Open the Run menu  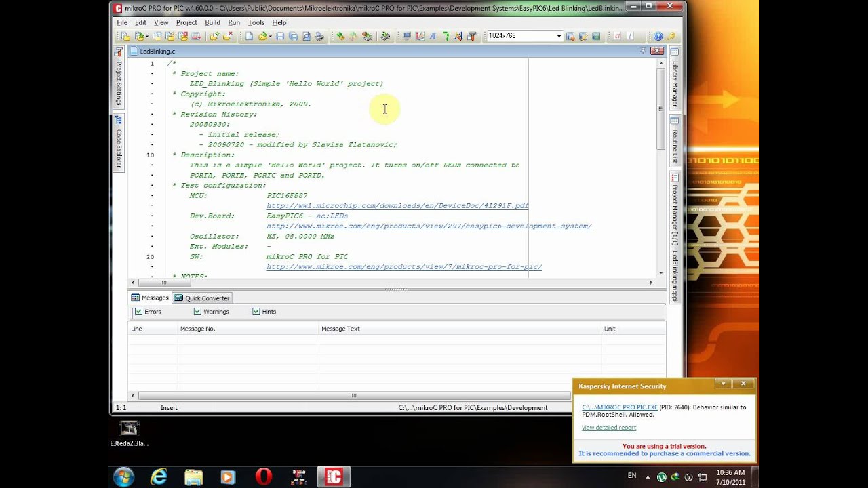(x=234, y=22)
